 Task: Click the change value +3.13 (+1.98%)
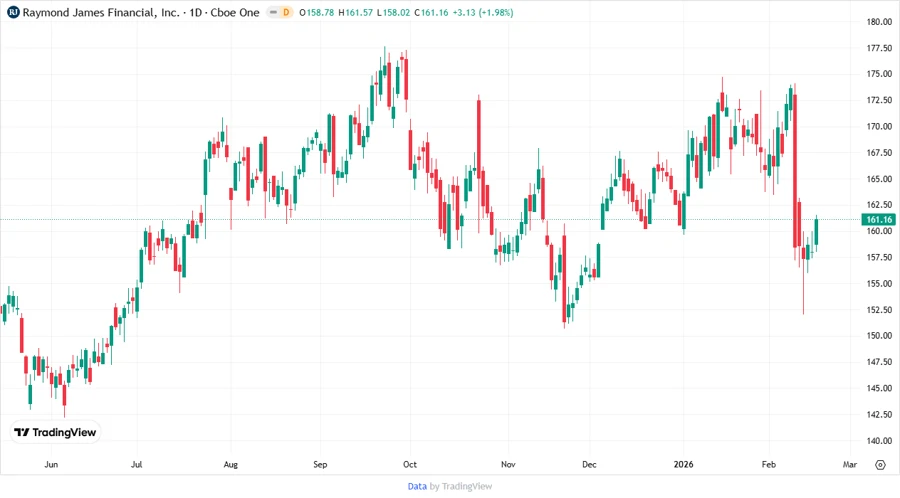coord(483,12)
